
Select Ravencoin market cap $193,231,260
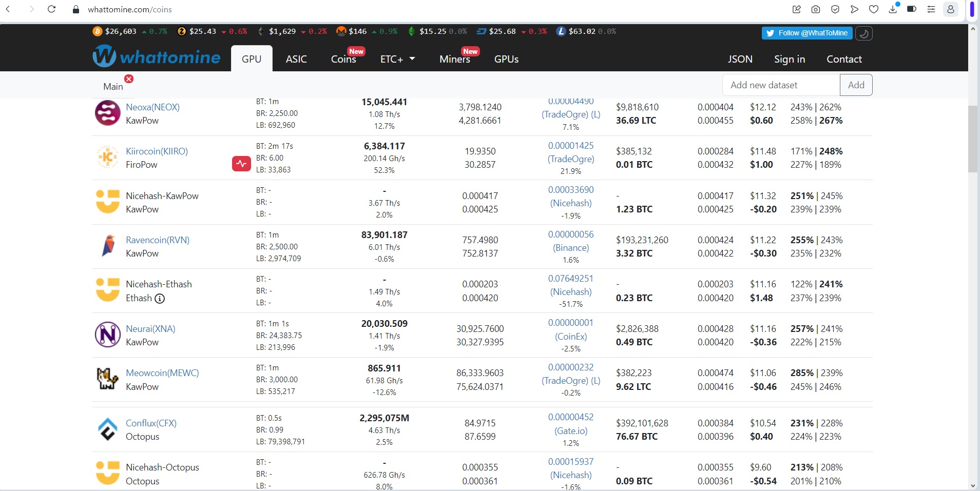[642, 240]
